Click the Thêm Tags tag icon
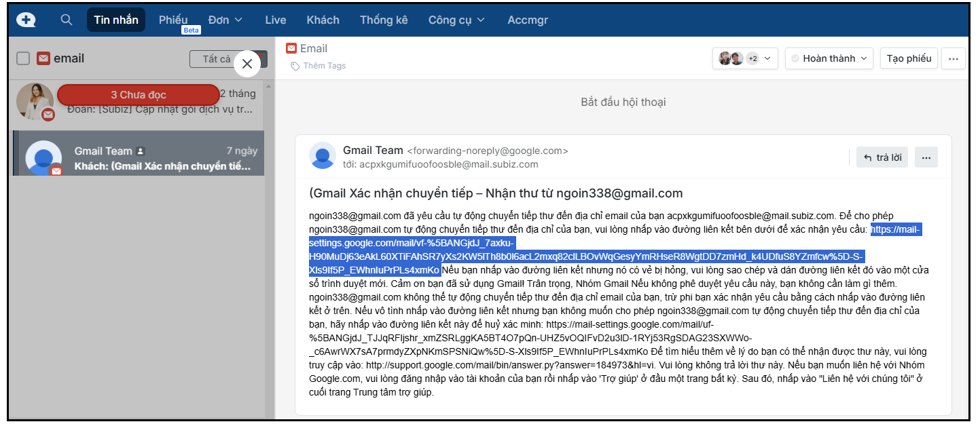 pyautogui.click(x=295, y=66)
